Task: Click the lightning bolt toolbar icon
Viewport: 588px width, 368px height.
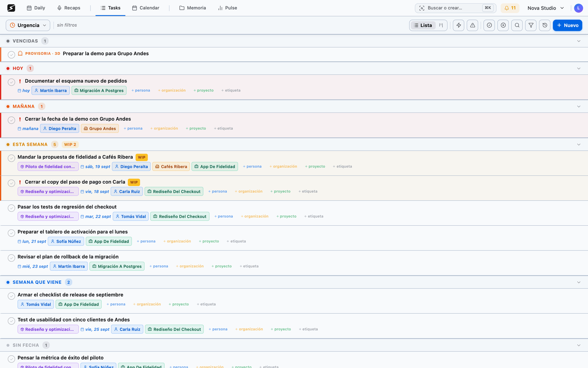Action: coord(458,25)
